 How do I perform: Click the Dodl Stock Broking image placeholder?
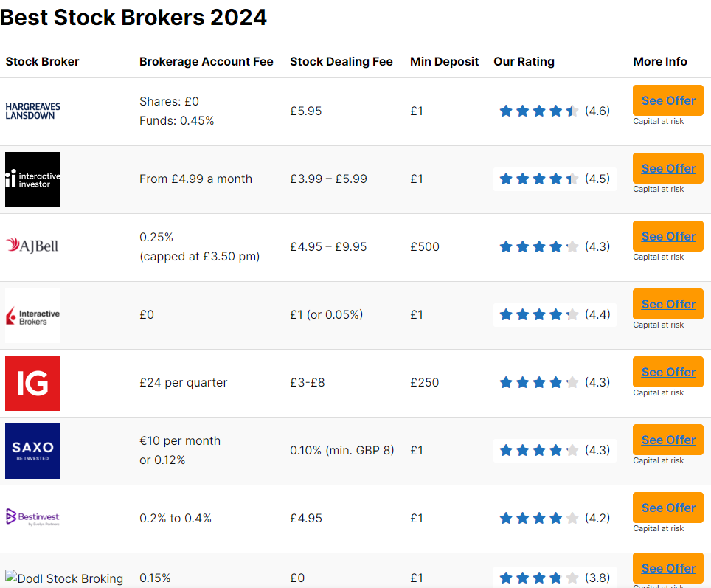(x=64, y=578)
